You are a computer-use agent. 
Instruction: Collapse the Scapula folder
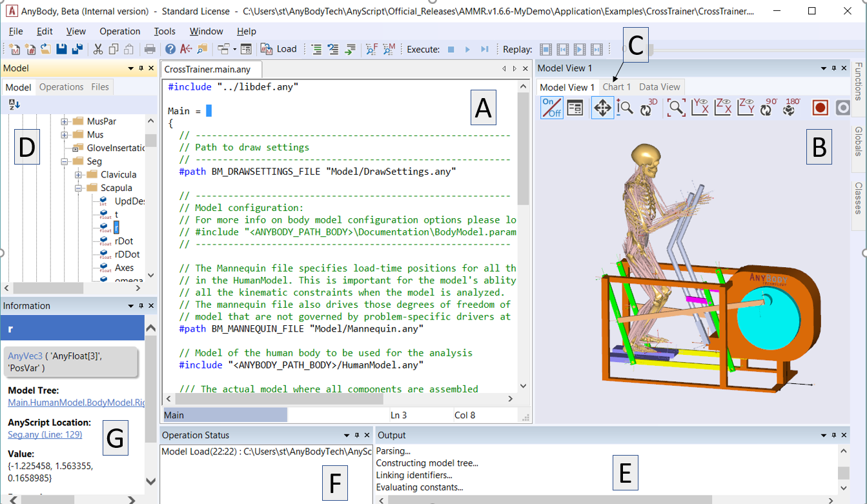[x=78, y=188]
